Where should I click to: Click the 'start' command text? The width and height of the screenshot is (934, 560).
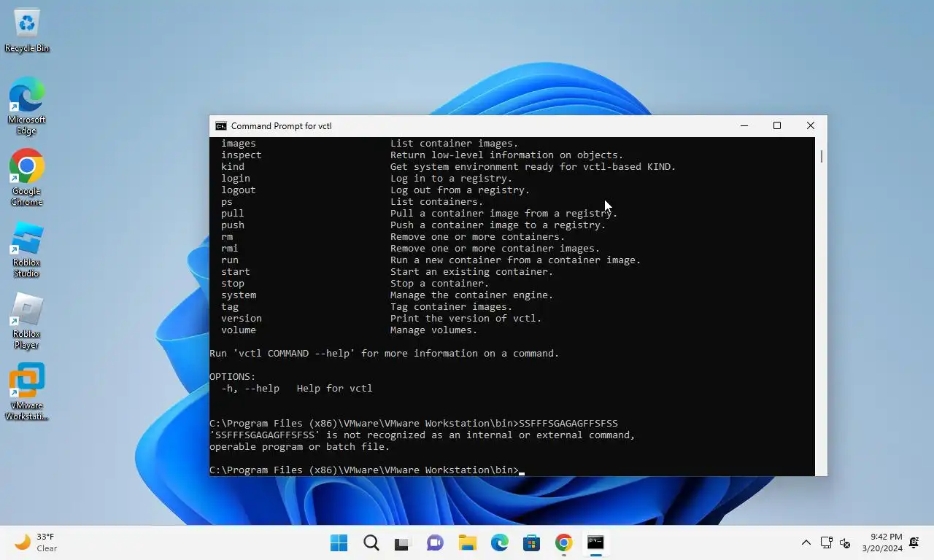[x=236, y=272]
